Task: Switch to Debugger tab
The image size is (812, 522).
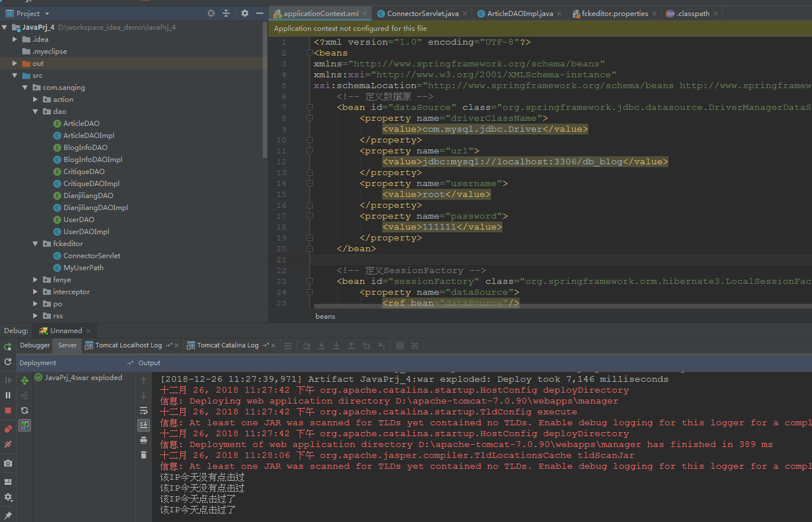Action: 35,345
